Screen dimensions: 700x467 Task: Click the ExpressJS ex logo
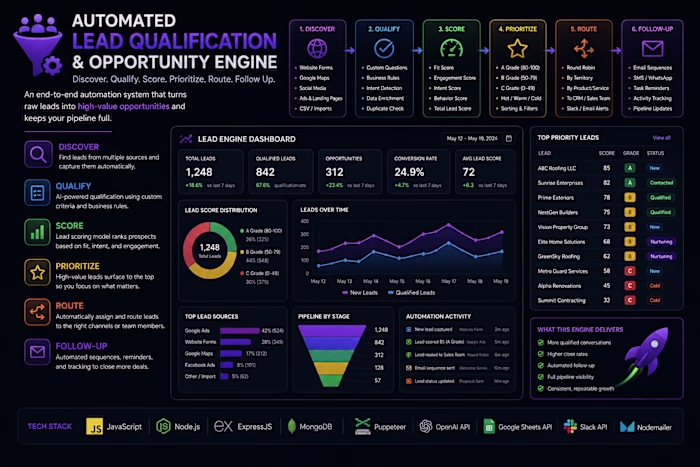click(x=223, y=426)
